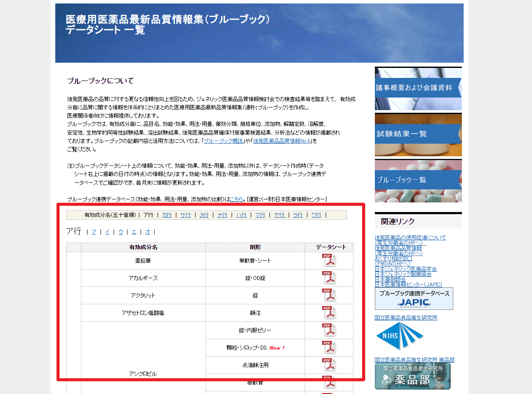This screenshot has width=532, height=394.
Task: Jump to the カ行 index section
Action: tap(167, 215)
